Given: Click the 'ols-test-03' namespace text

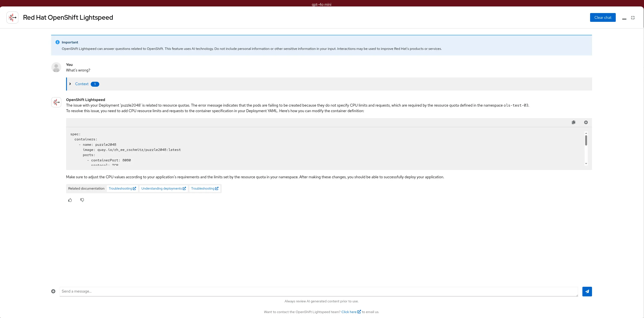Looking at the screenshot, I should (516, 105).
